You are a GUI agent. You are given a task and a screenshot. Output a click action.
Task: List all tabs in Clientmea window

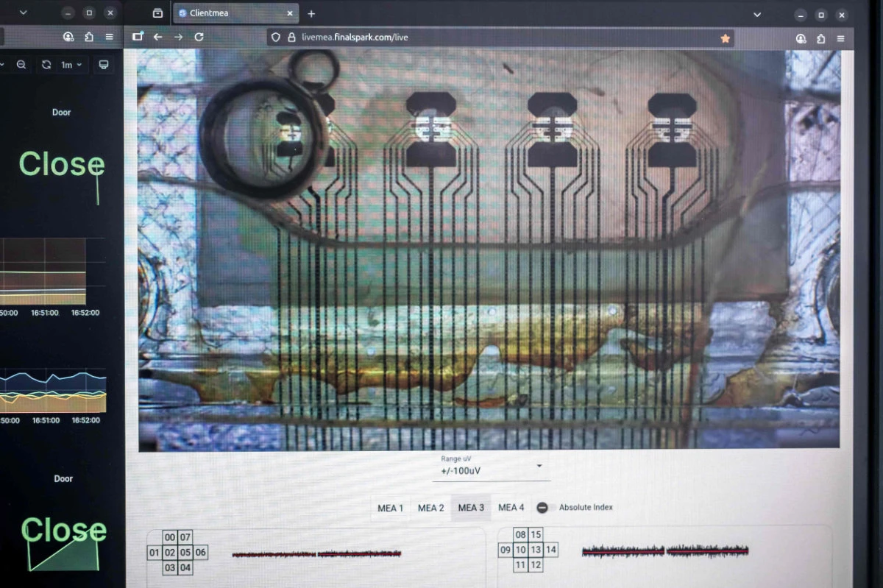point(758,14)
